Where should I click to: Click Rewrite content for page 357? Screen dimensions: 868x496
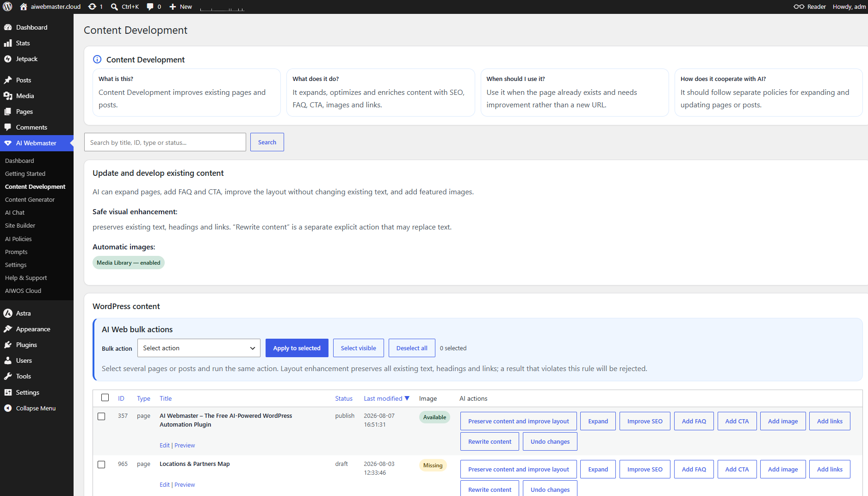pyautogui.click(x=490, y=441)
